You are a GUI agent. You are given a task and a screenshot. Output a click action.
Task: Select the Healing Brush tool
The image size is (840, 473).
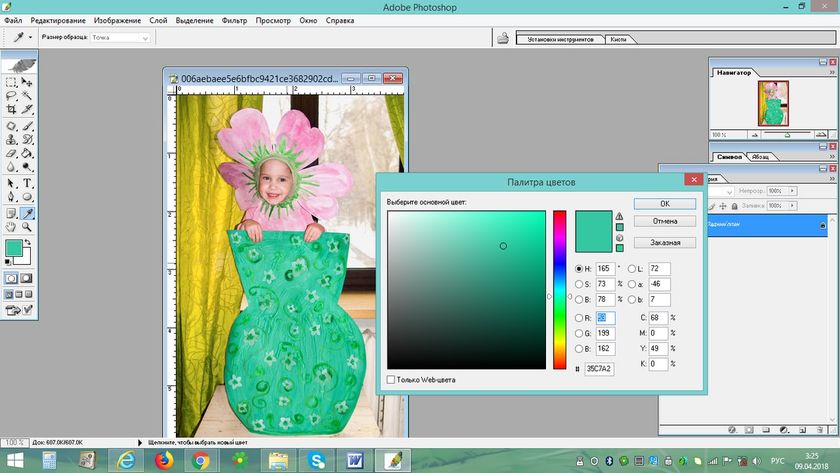coord(11,126)
